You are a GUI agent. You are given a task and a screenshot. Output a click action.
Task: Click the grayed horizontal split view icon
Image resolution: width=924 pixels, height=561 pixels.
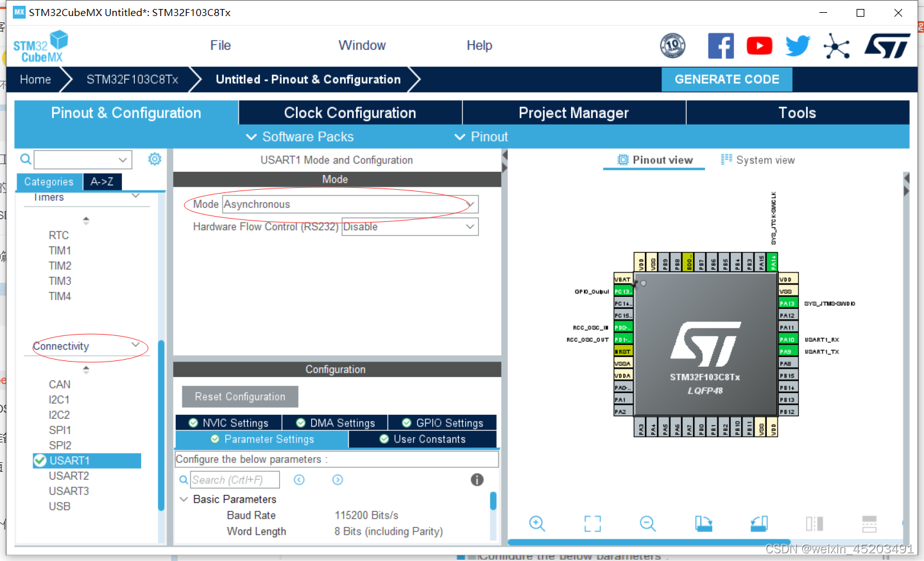point(869,523)
